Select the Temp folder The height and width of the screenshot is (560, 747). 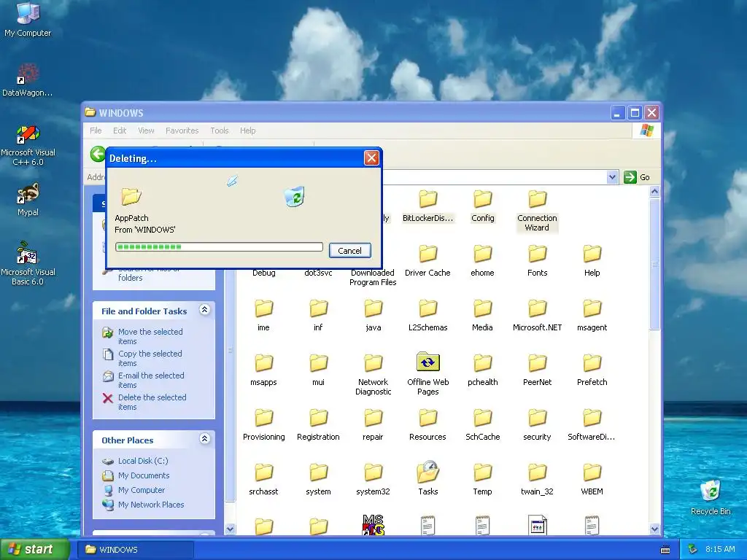[x=483, y=480]
